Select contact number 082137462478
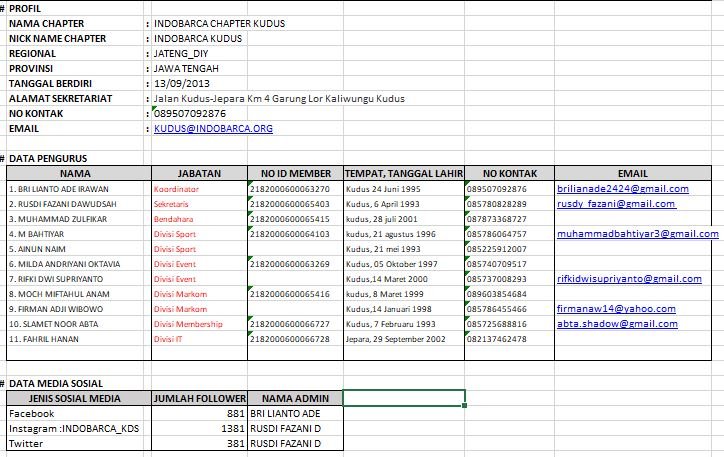This screenshot has height=457, width=724. tap(510, 338)
